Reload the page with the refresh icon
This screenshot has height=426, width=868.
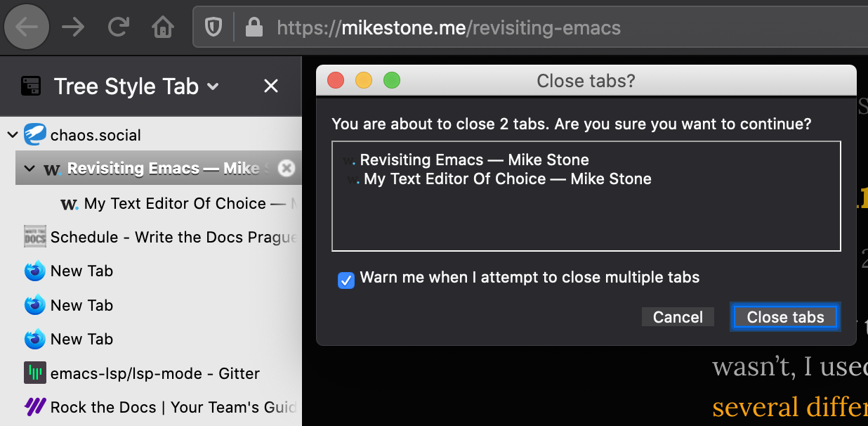click(118, 27)
